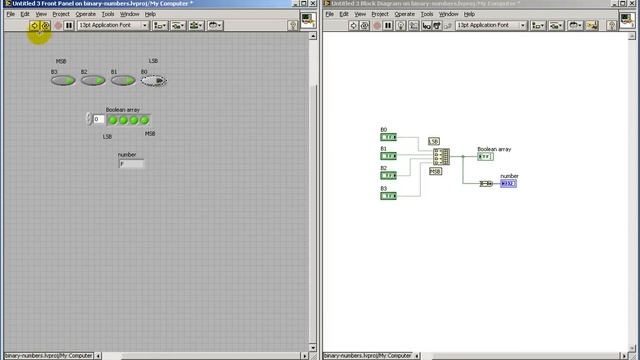Viewport: 640px width, 360px height.
Task: Show Context Help in Block Diagram window
Action: pyautogui.click(x=611, y=25)
